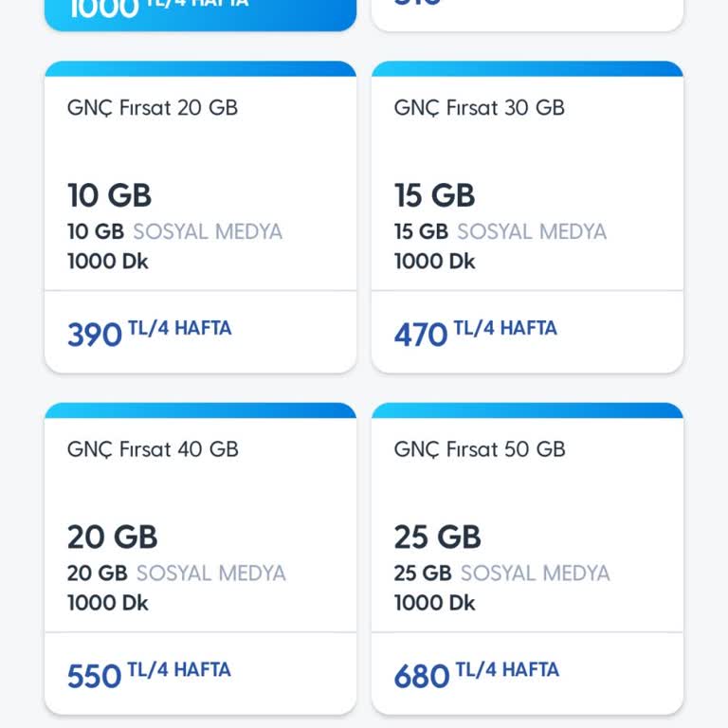This screenshot has height=728, width=728.
Task: Tap the large bold 10 GB data heading
Action: click(x=109, y=195)
